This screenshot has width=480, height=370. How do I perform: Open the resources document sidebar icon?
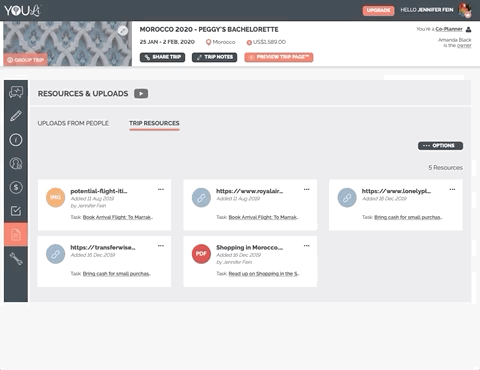pyautogui.click(x=16, y=235)
